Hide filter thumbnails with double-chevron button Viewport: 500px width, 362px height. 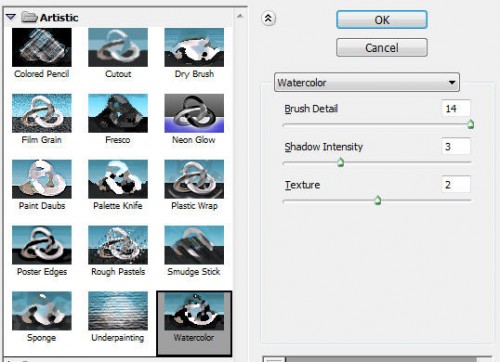click(268, 19)
